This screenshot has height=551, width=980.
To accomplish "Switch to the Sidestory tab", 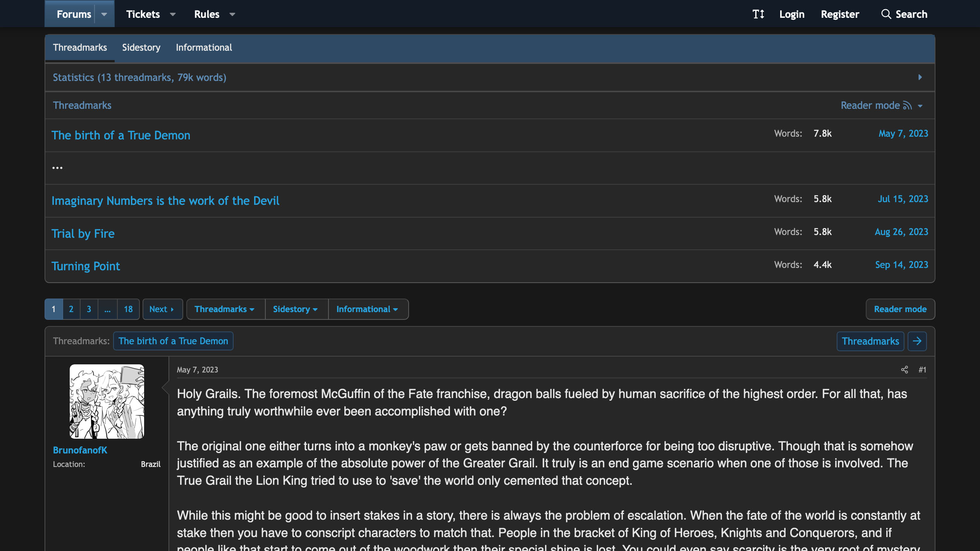I will [141, 48].
